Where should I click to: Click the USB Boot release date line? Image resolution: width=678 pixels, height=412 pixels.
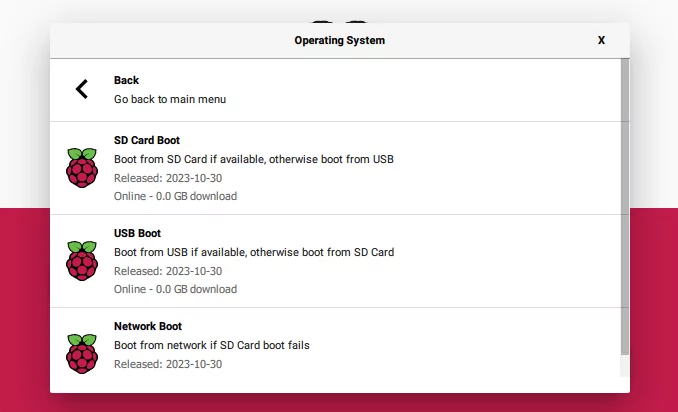168,271
